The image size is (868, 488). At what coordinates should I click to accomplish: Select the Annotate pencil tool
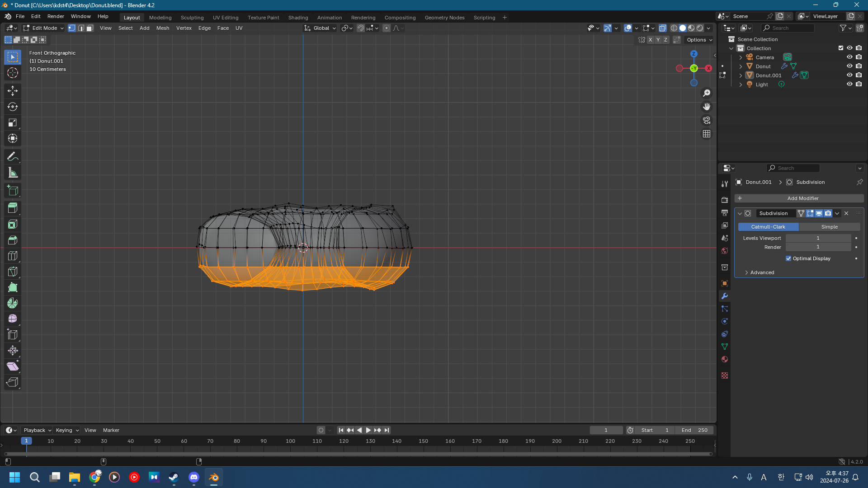point(13,156)
